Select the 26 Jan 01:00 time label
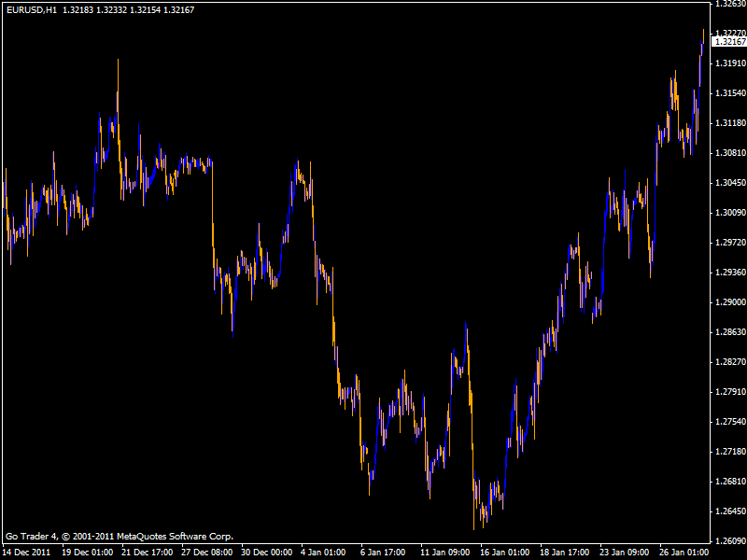 tap(684, 553)
